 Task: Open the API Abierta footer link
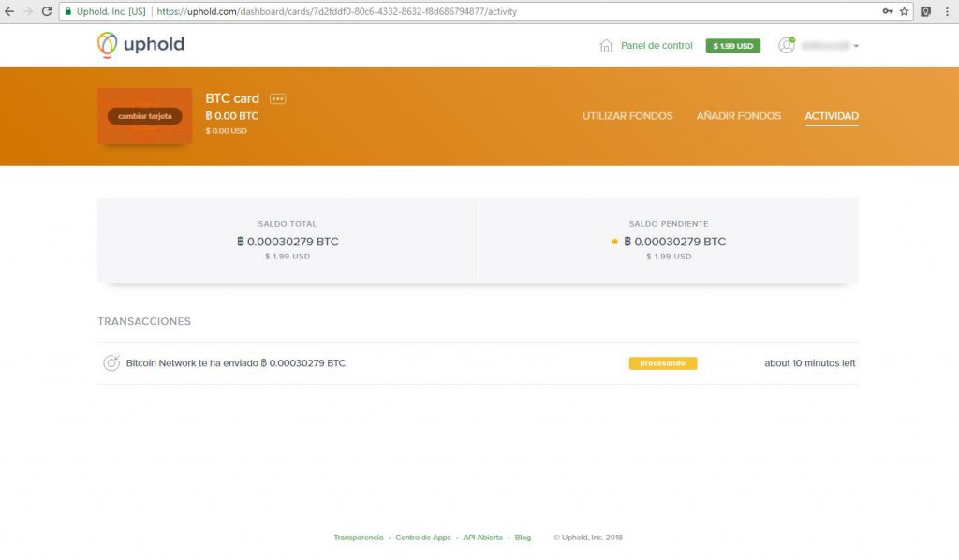click(x=482, y=538)
